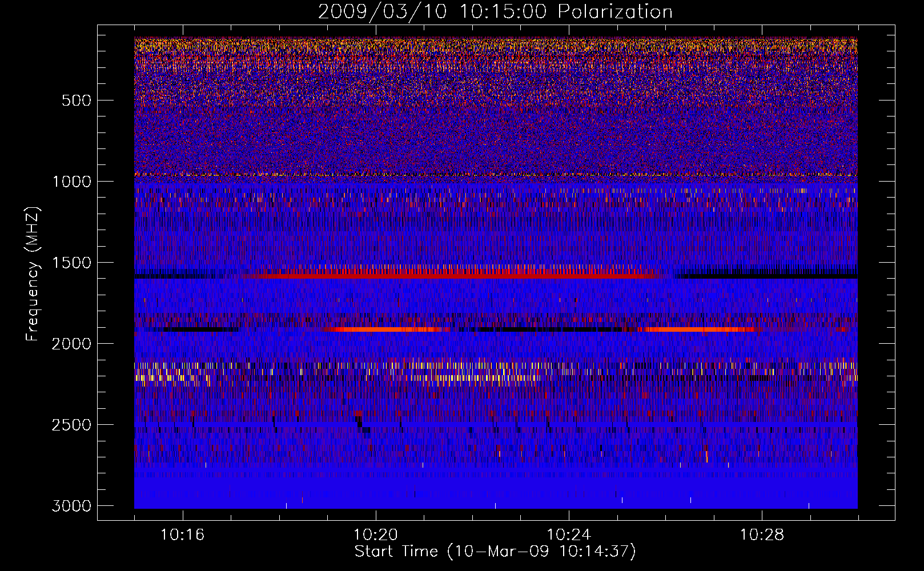This screenshot has width=924, height=571.
Task: Click the 500 frequency tick label
Action: coord(76,100)
